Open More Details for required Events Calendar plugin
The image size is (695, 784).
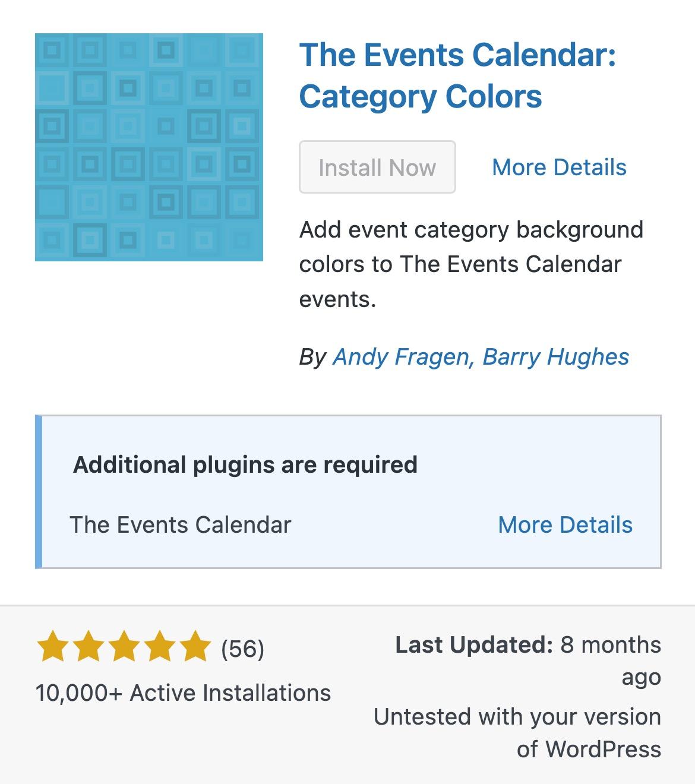coord(565,525)
